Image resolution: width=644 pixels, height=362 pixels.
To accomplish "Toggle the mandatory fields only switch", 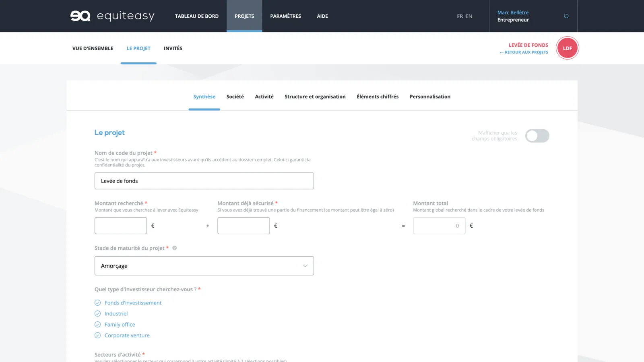I will (537, 136).
